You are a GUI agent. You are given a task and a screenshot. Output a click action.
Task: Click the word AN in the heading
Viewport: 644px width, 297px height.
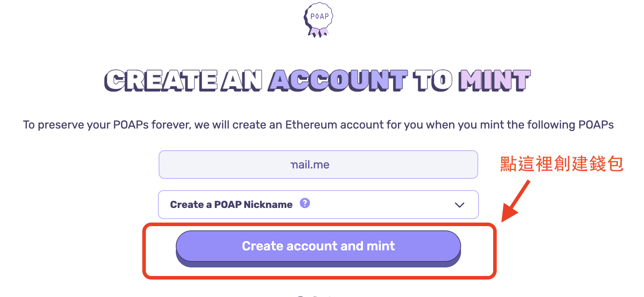pos(242,80)
